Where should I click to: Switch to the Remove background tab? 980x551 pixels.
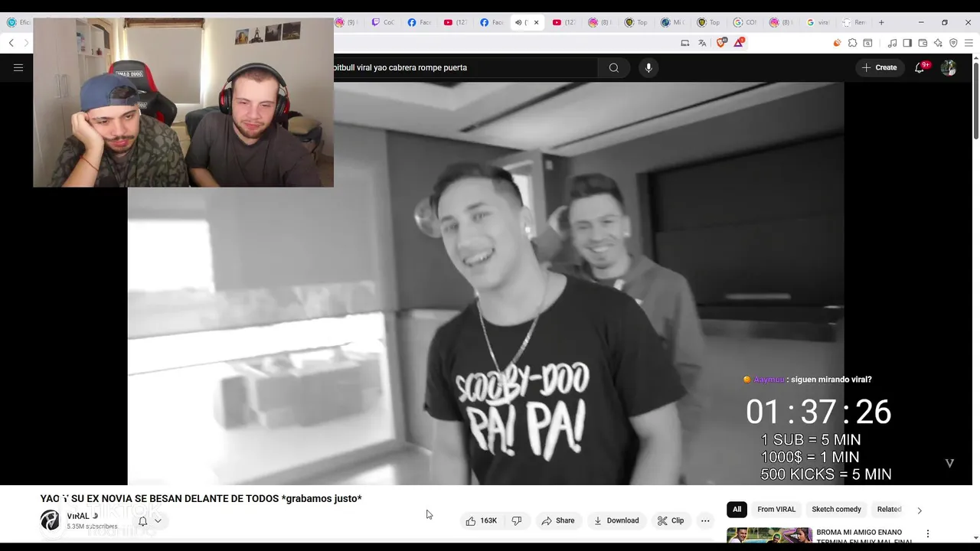[854, 22]
